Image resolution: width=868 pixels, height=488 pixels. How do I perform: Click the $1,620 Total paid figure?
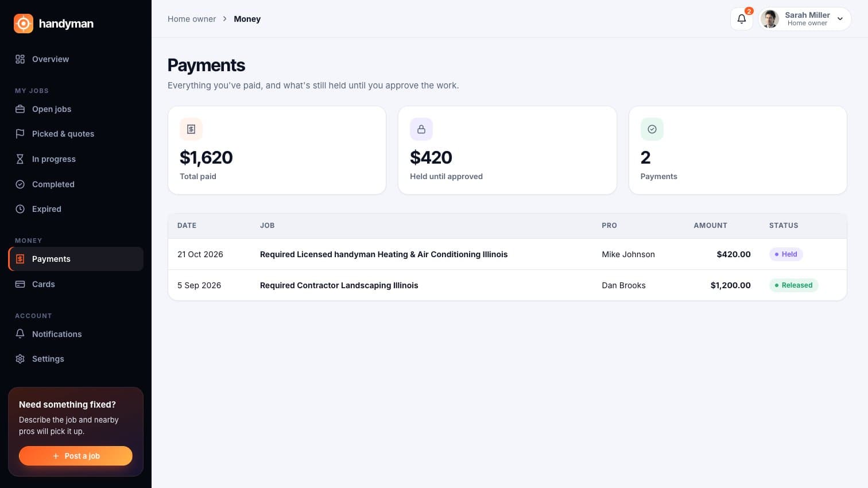click(206, 157)
